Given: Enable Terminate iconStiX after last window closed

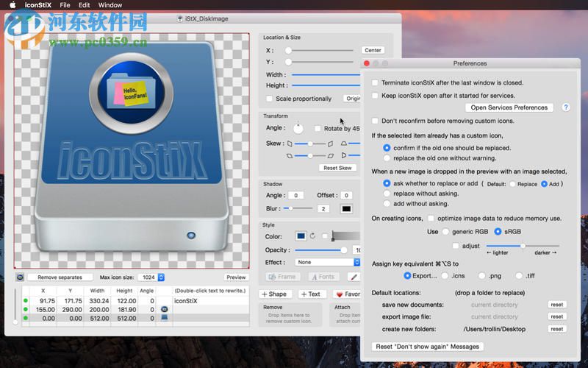Looking at the screenshot, I should point(376,83).
